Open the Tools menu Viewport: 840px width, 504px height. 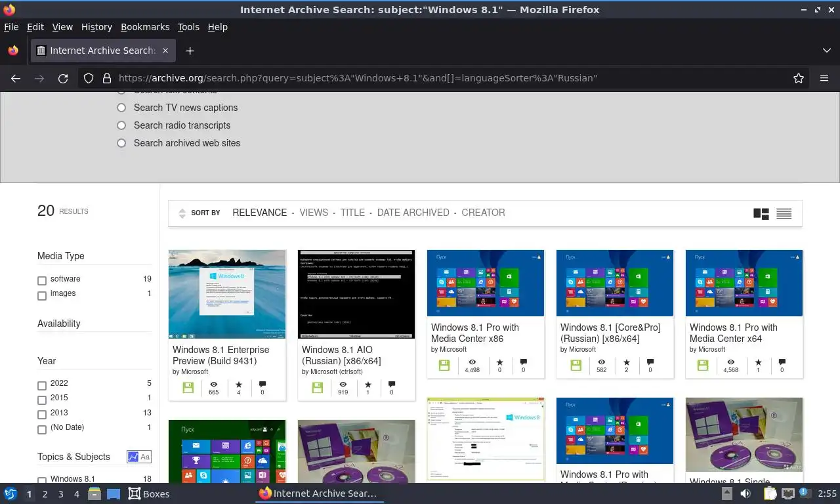188,27
